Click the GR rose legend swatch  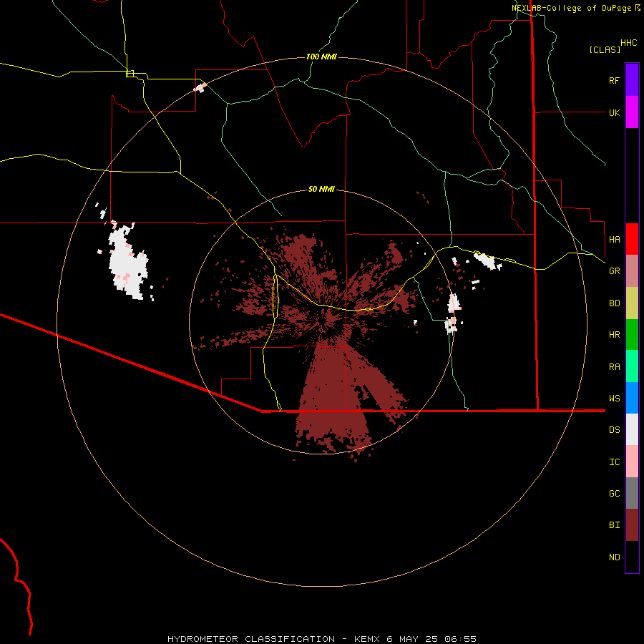[632, 271]
